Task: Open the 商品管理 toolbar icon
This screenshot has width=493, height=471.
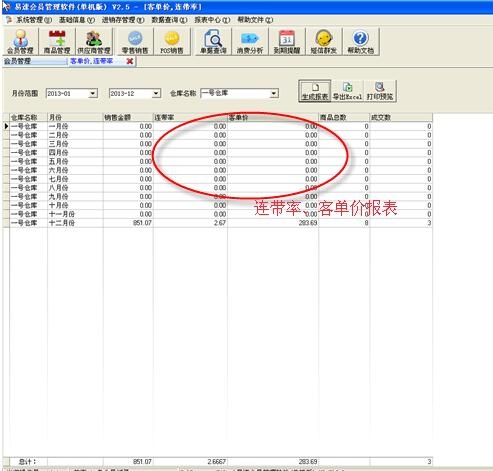Action: (x=57, y=41)
